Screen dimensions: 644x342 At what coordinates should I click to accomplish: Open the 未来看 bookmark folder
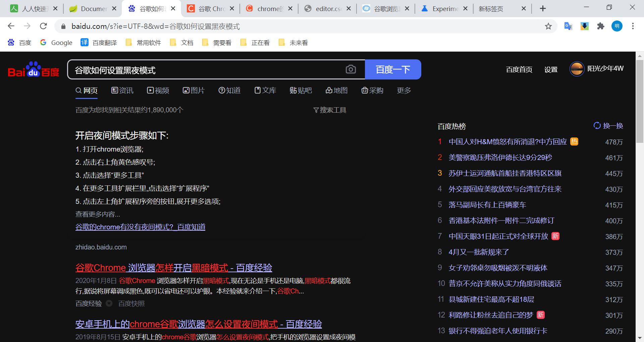293,43
